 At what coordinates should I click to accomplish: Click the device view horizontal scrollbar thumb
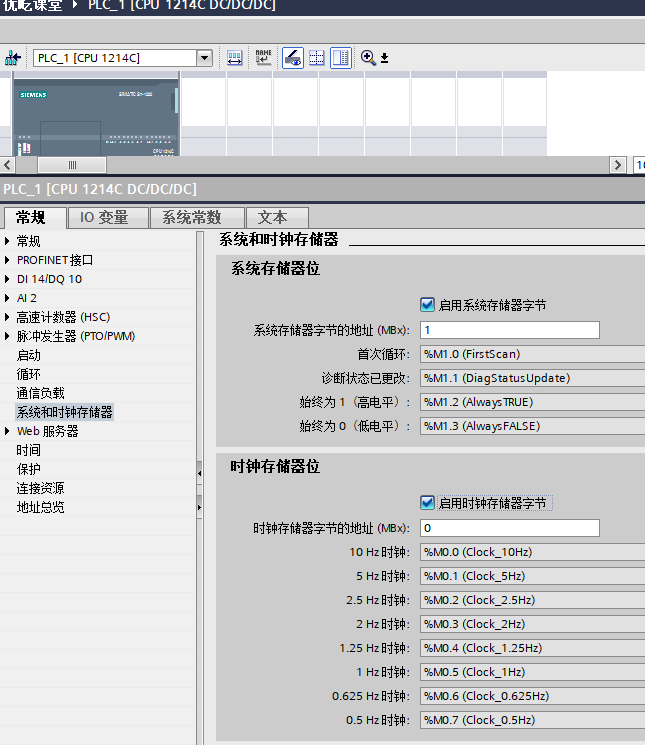point(72,165)
